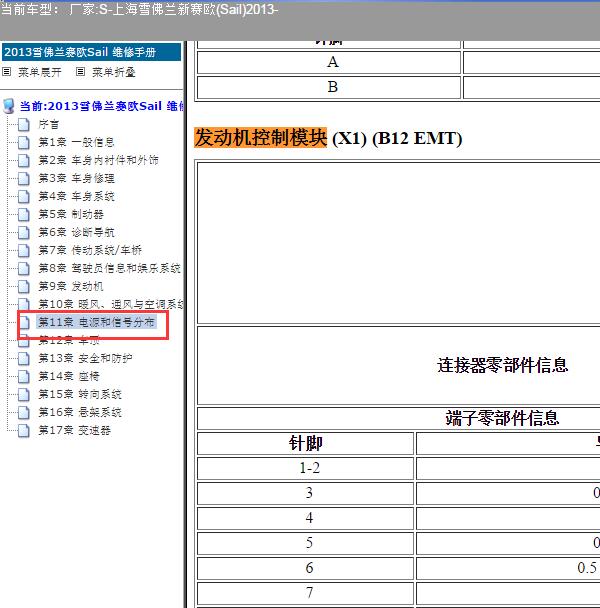This screenshot has width=600, height=608.
Task: Click the page icon beside 第11章 电源和信号分布
Action: [x=24, y=322]
